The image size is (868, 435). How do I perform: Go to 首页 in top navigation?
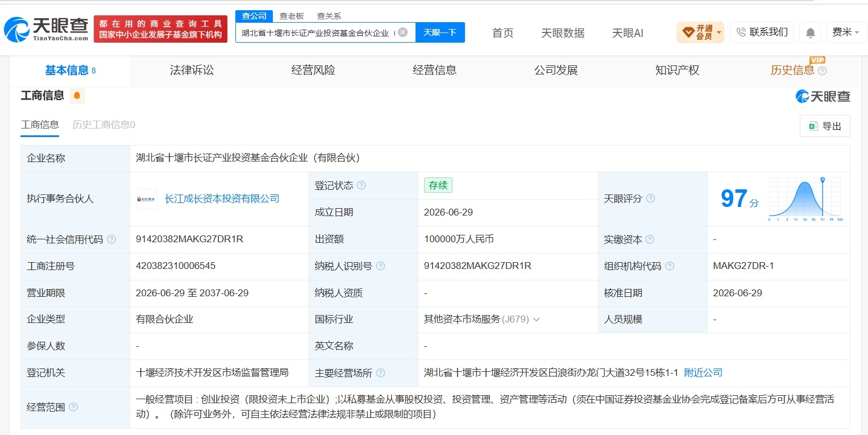502,33
